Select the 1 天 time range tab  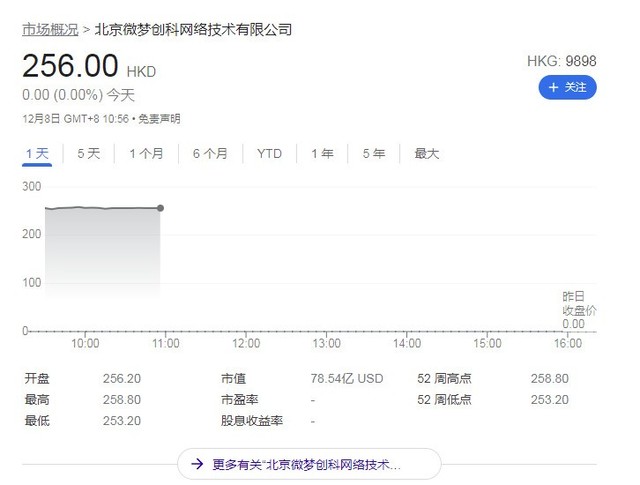click(x=37, y=154)
